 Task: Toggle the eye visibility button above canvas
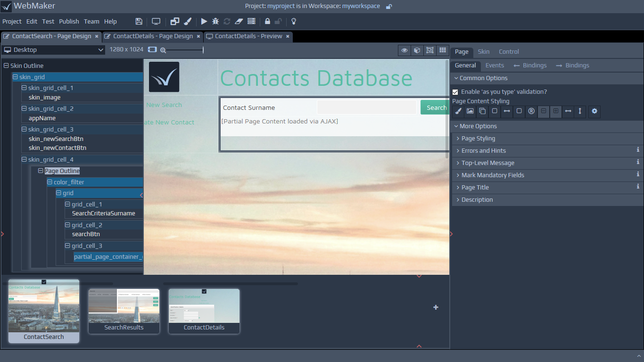[404, 50]
